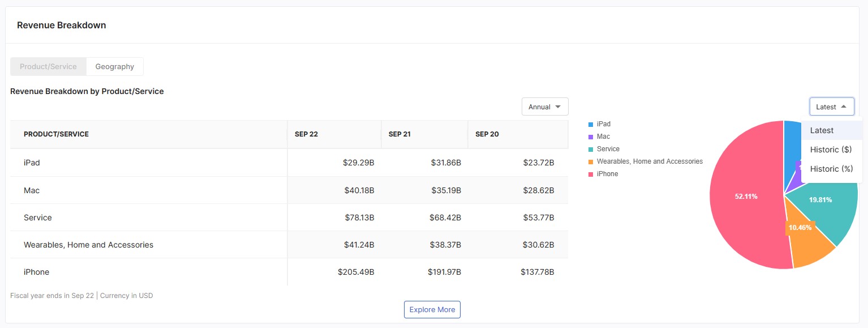Click the $53.77B Service value
The width and height of the screenshot is (868, 328).
tap(539, 218)
